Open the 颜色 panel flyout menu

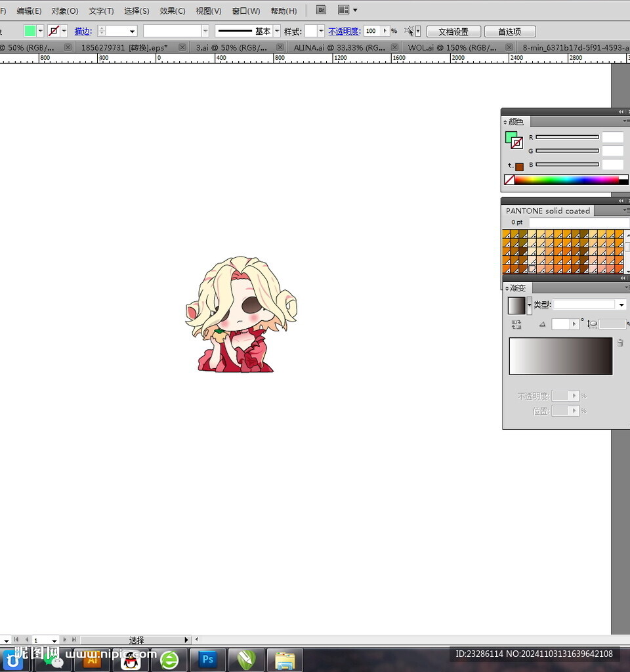(x=625, y=121)
